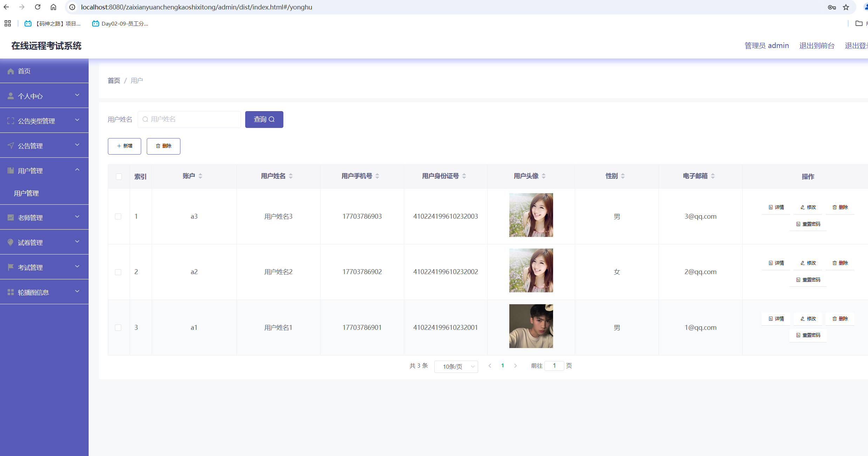The width and height of the screenshot is (868, 456).
Task: Collapse the 用户管理 sidebar section
Action: (x=77, y=170)
